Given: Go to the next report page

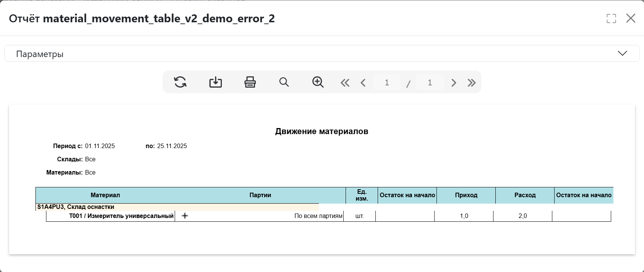Looking at the screenshot, I should tap(453, 83).
